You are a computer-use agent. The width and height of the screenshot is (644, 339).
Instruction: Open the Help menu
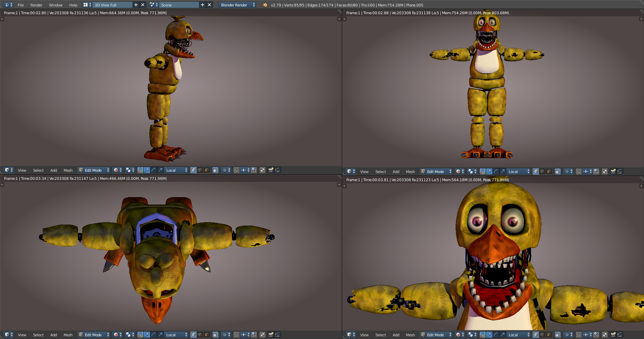(73, 5)
